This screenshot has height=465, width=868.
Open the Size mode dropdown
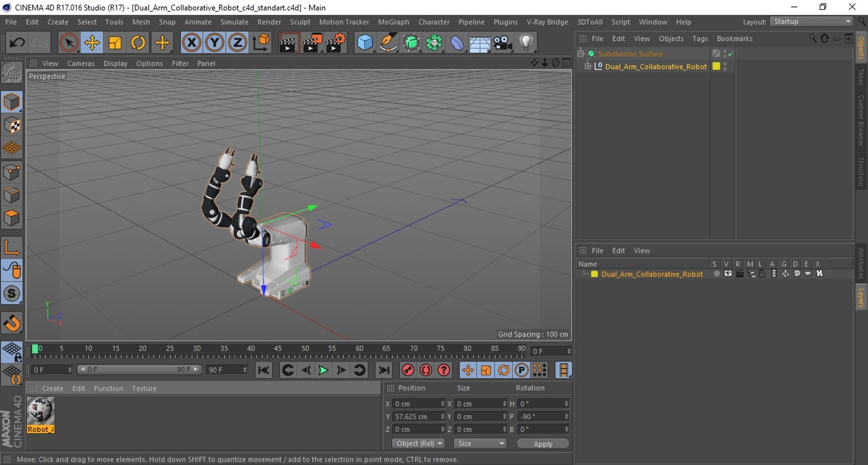[x=480, y=444]
